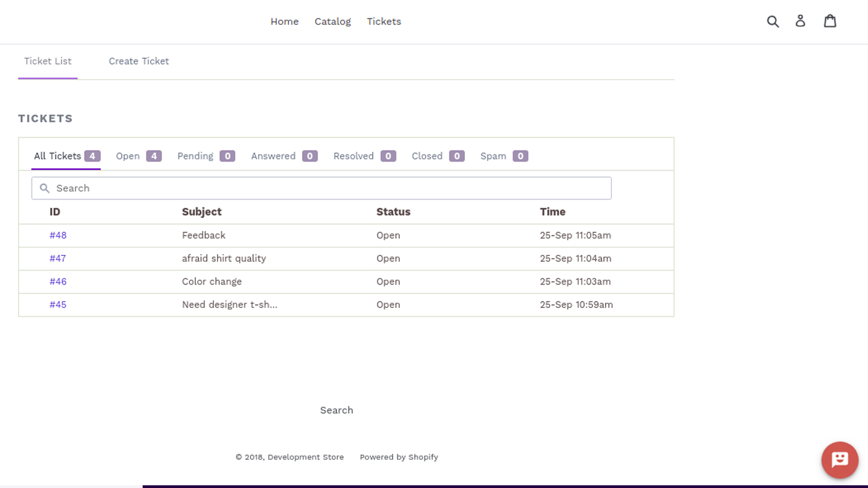
Task: Switch to the Create Ticket tab
Action: pos(138,61)
